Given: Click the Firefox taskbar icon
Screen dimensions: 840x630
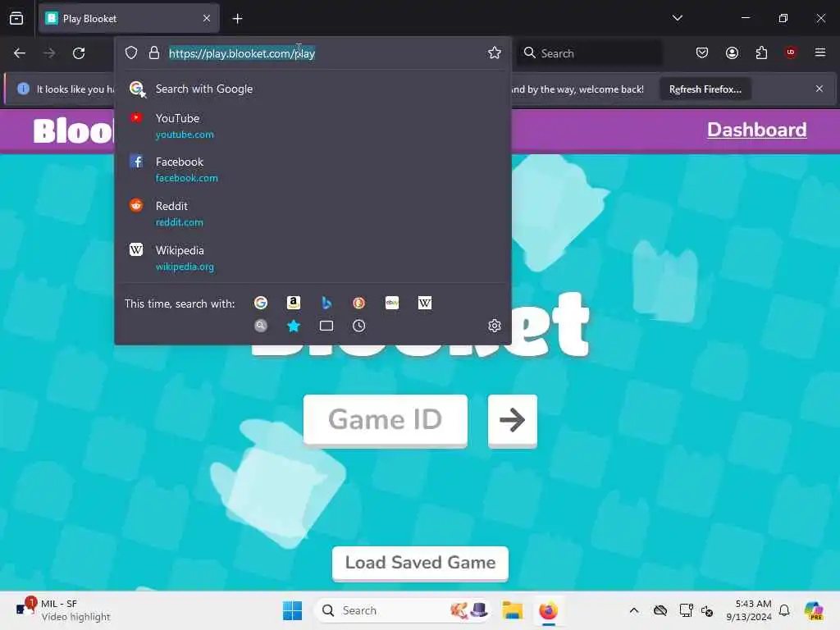Looking at the screenshot, I should click(548, 610).
